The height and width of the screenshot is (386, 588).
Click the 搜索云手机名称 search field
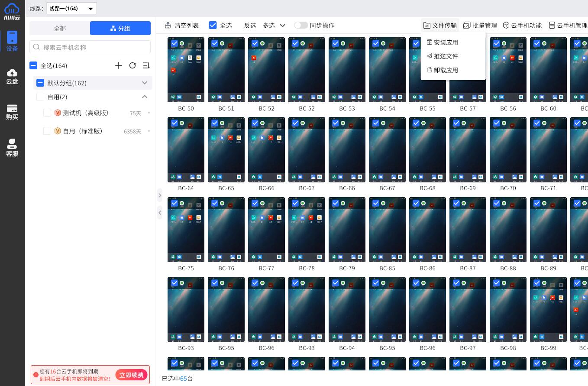point(90,47)
